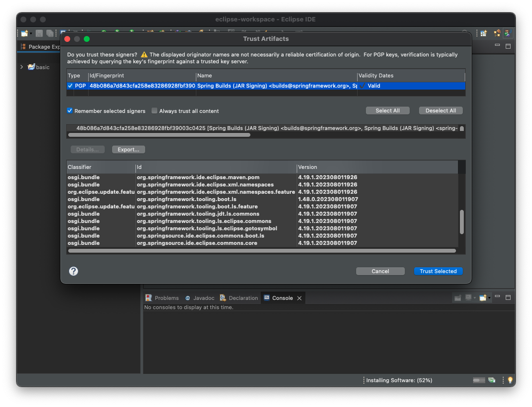Select row org.springsource.ide.eclipse.commons.boot.ls
The image size is (532, 407).
click(262, 236)
